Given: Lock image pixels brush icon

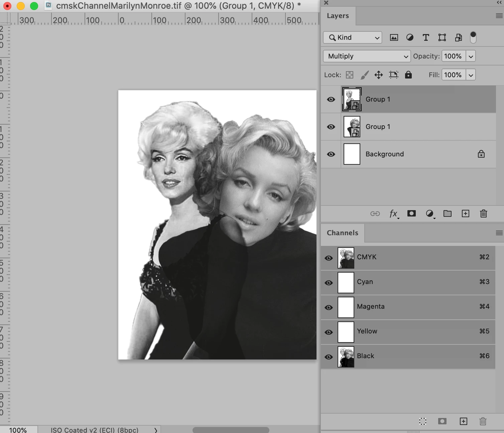Looking at the screenshot, I should click(365, 75).
